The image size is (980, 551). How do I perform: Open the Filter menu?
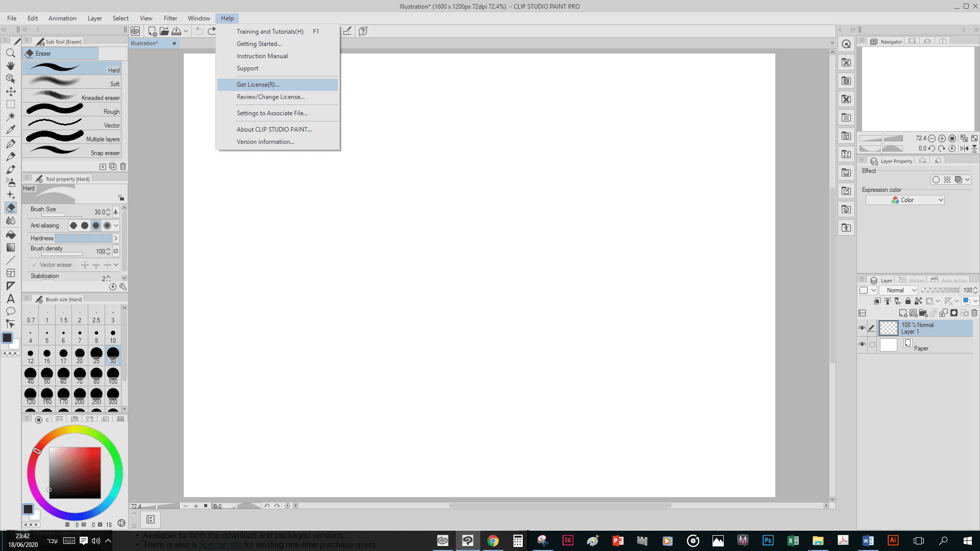click(170, 18)
